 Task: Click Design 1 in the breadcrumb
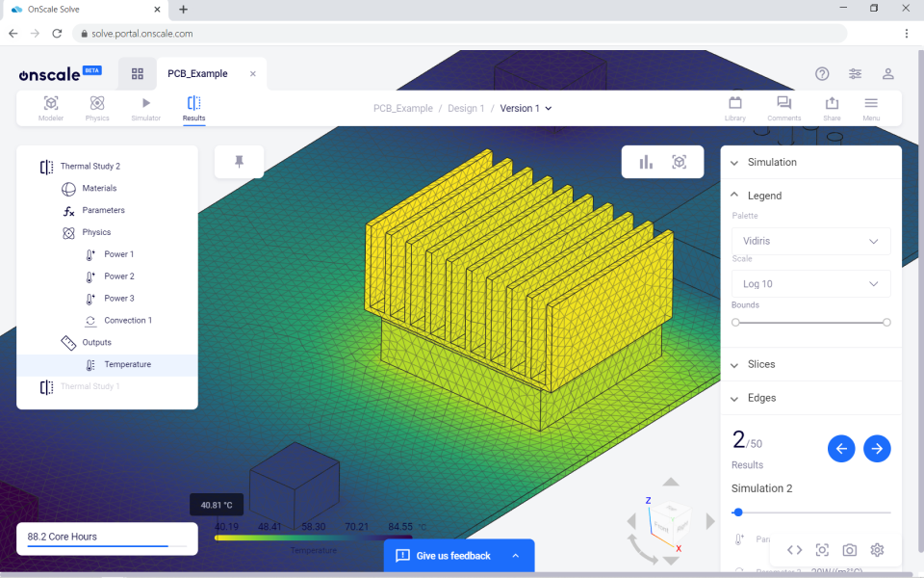tap(466, 109)
